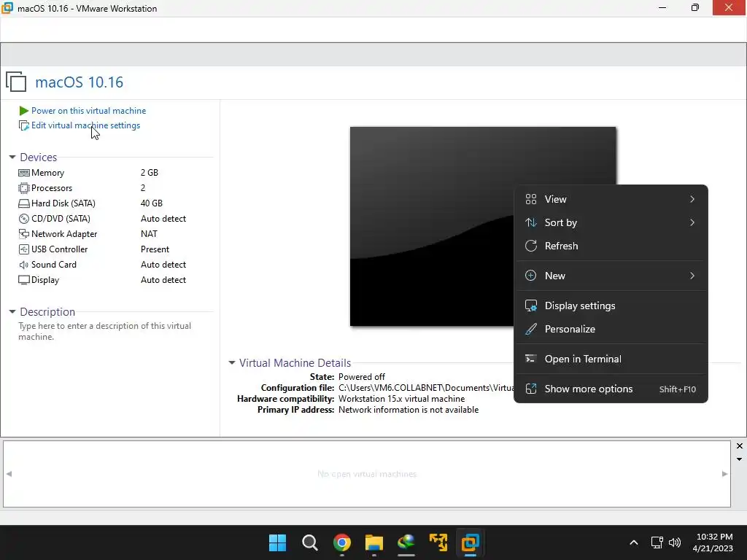This screenshot has height=560, width=747.
Task: Select the CD/DVD (SATA) disc icon
Action: point(24,219)
